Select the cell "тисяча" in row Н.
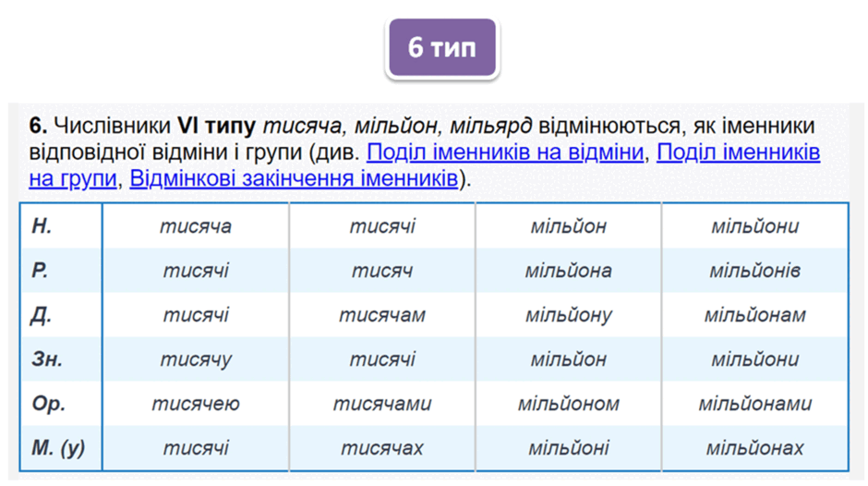Viewport: 868px width, 486px height. coord(196,226)
